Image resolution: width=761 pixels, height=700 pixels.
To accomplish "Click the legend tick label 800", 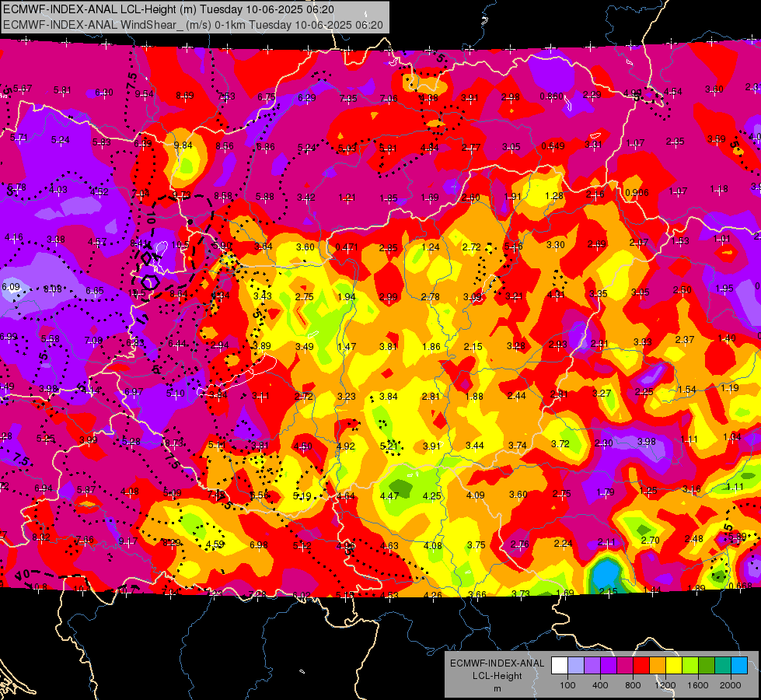I will coord(633,685).
